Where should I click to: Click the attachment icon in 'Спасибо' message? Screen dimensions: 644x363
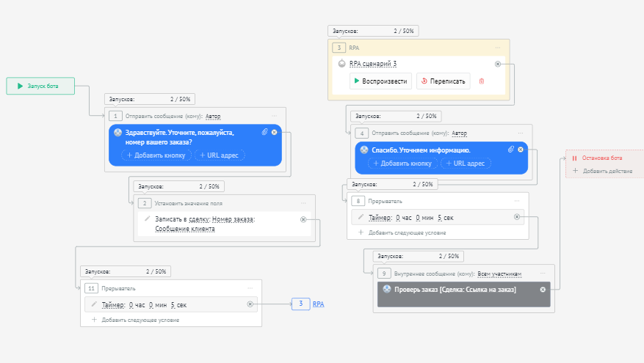[510, 150]
